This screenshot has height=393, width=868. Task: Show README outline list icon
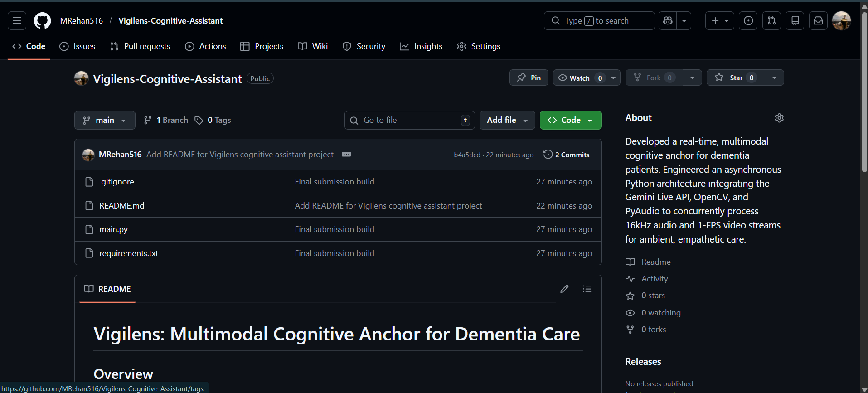[x=587, y=289]
